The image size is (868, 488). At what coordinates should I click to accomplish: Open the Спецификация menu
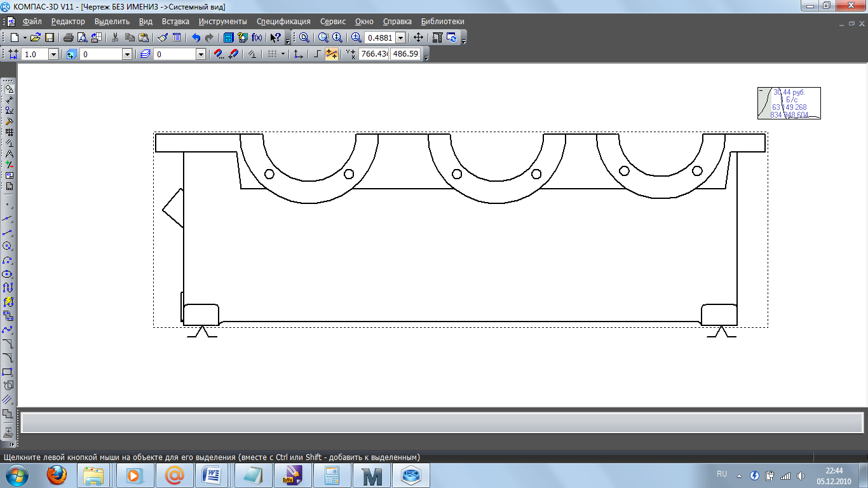point(283,22)
